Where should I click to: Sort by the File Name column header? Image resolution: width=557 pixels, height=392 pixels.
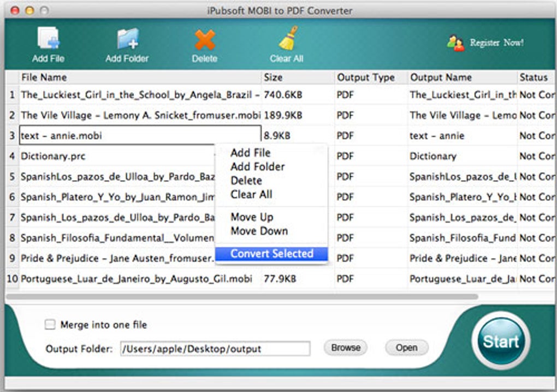[x=140, y=78]
